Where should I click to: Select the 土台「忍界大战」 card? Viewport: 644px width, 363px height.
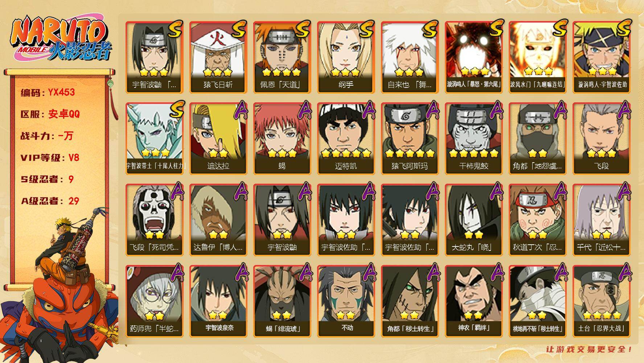tap(601, 301)
